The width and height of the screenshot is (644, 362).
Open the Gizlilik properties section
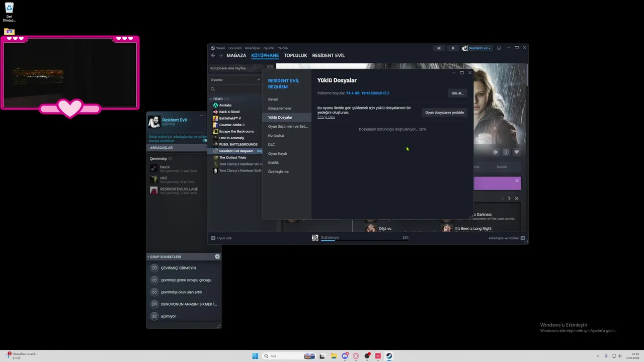(x=287, y=162)
